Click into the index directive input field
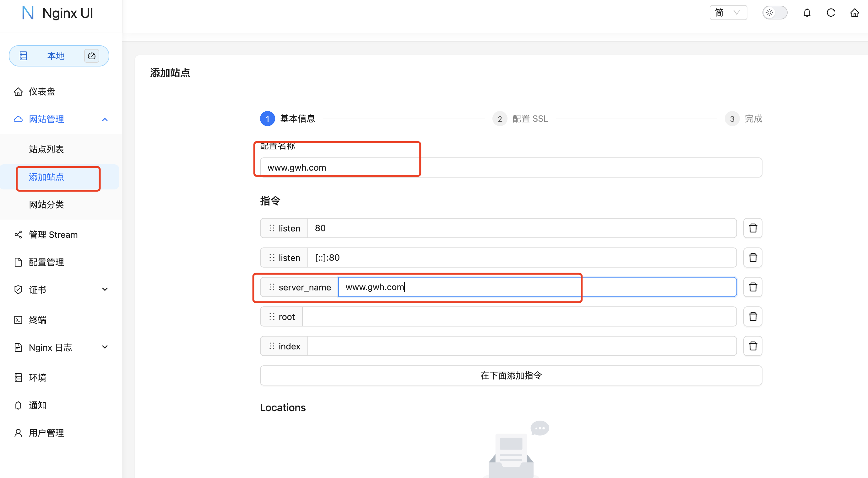Viewport: 868px width, 478px height. (x=522, y=346)
